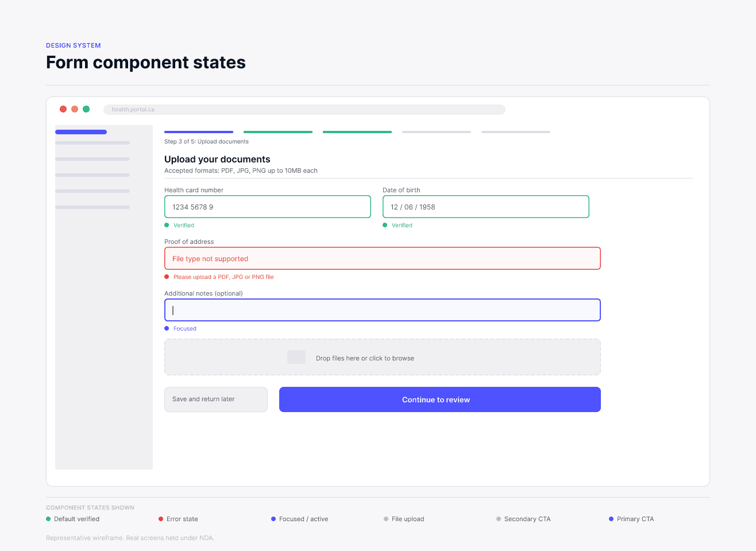Click the 'File upload' legend entry
This screenshot has width=756, height=551.
pyautogui.click(x=404, y=519)
